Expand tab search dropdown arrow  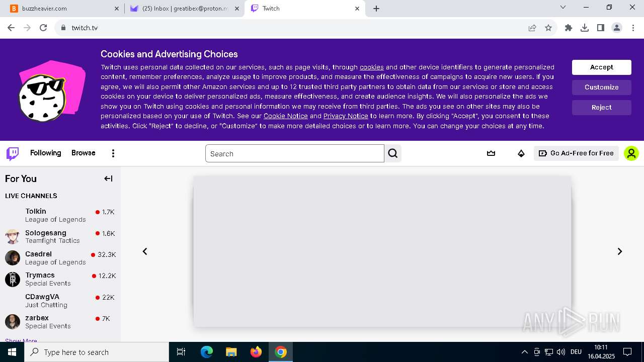pyautogui.click(x=563, y=8)
